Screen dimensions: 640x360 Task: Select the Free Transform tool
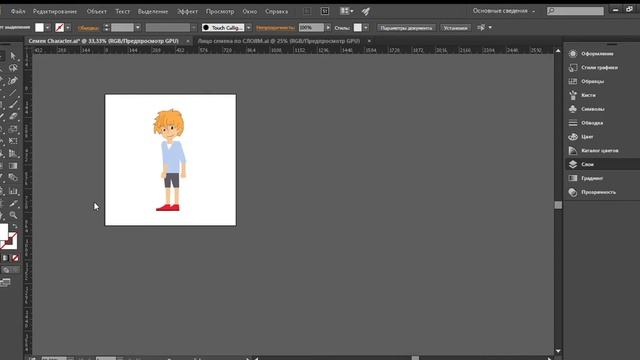[13, 141]
